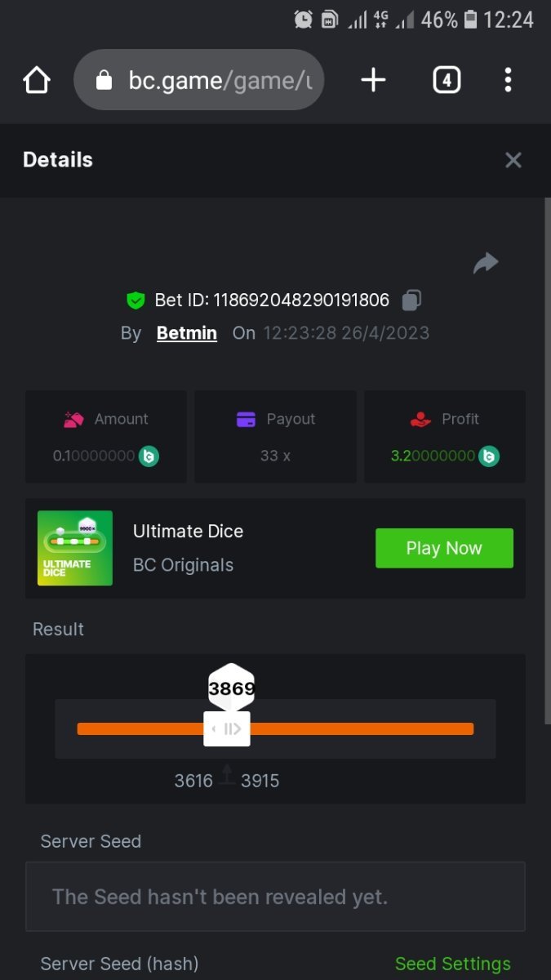The width and height of the screenshot is (551, 980).
Task: Open the browser three-dot menu
Action: [x=508, y=80]
